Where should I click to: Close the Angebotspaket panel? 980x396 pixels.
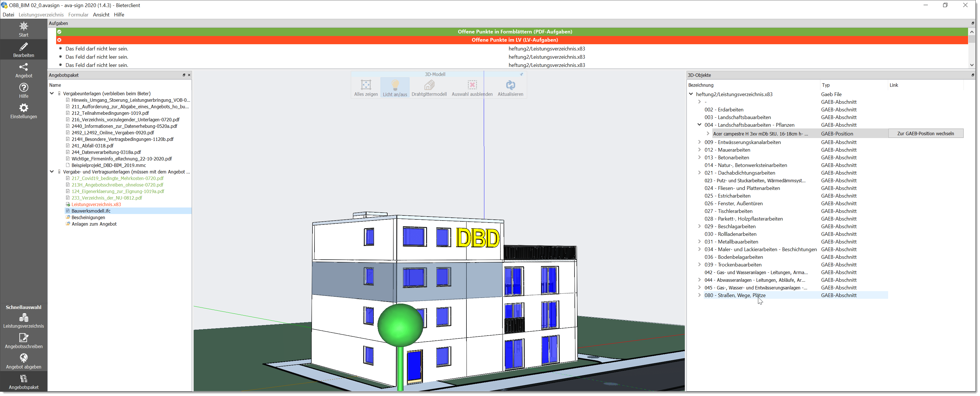point(189,75)
